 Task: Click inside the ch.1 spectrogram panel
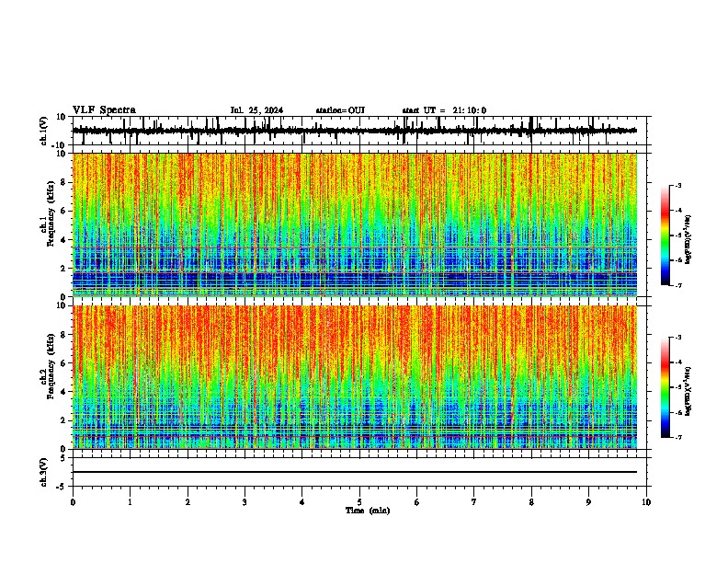pos(355,224)
